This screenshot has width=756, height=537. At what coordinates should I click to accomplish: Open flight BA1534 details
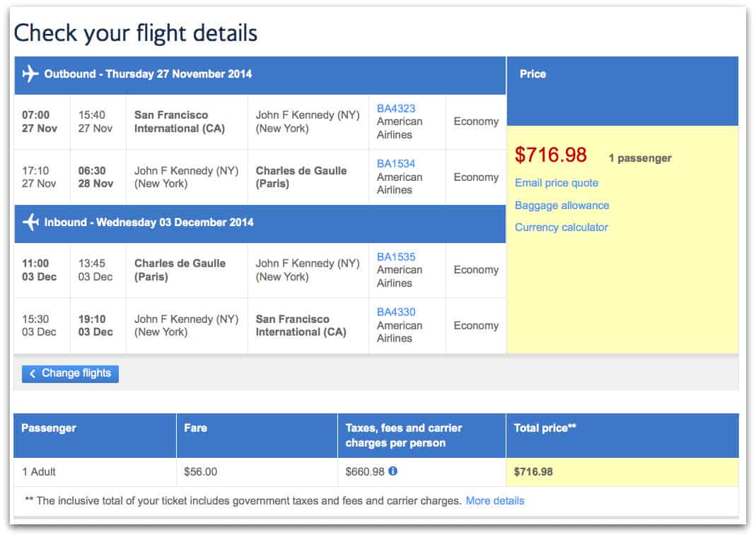(396, 164)
